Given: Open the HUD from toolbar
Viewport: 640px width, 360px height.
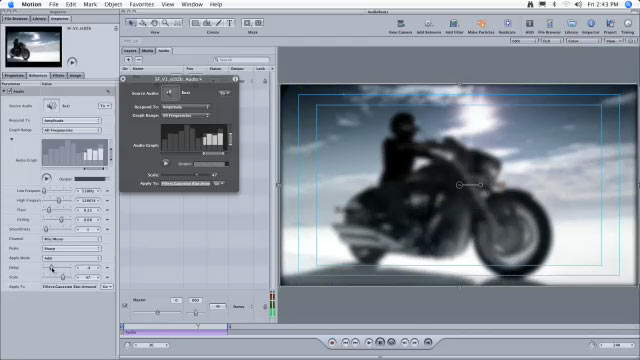Looking at the screenshot, I should (529, 24).
